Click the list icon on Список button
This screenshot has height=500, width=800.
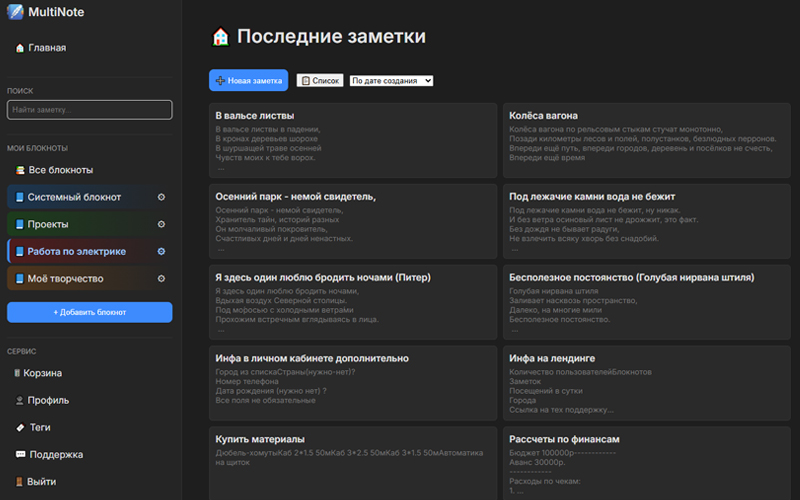(x=306, y=81)
